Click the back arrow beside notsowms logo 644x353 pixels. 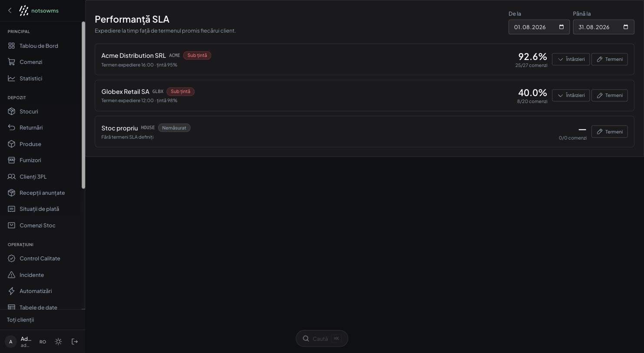[10, 10]
